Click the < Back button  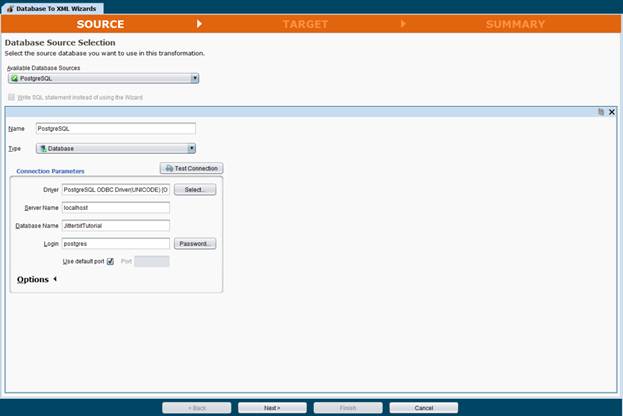coord(197,408)
